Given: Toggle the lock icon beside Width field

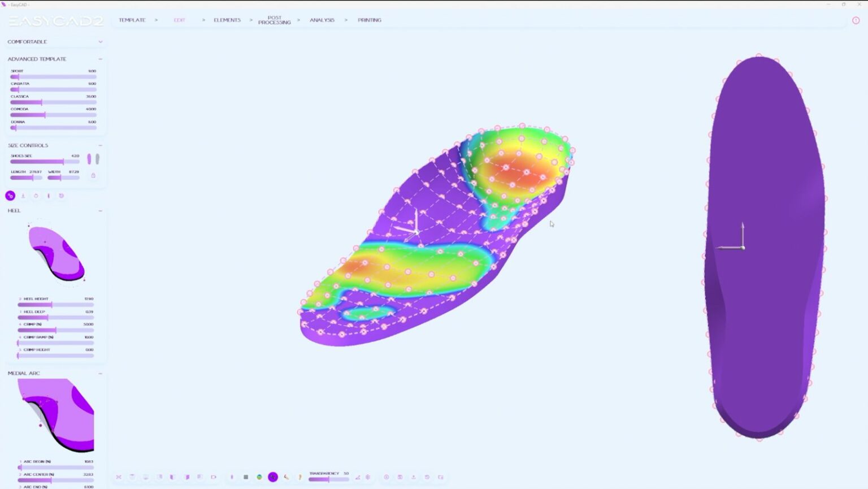Looking at the screenshot, I should 93,176.
